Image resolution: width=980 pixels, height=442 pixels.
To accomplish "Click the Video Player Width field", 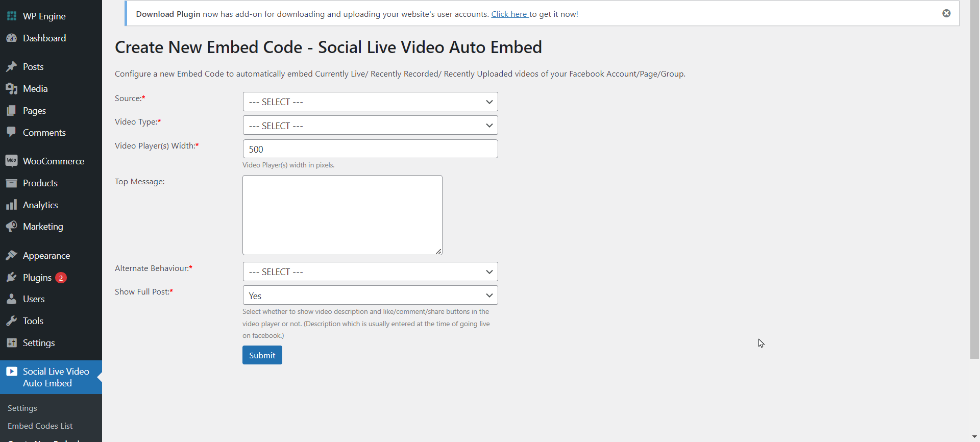I will click(370, 149).
